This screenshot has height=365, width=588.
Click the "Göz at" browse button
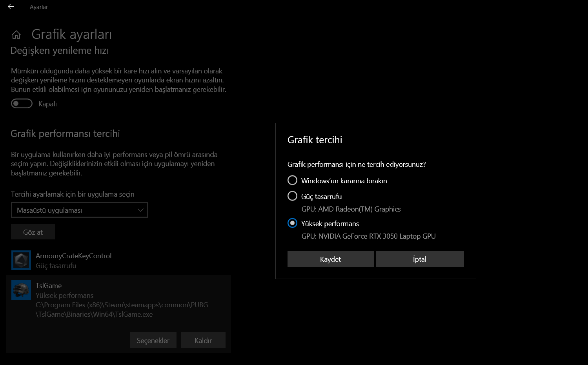(33, 232)
